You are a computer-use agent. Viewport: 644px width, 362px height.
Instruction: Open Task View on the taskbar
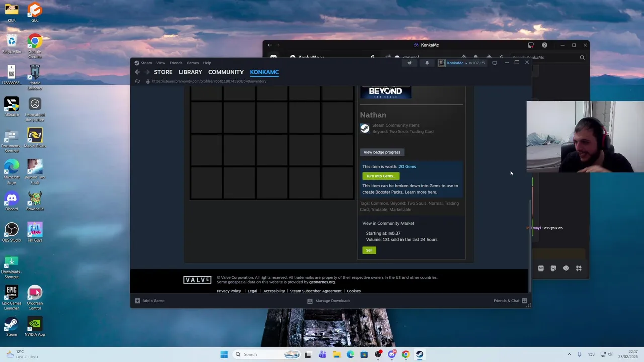[308, 354]
